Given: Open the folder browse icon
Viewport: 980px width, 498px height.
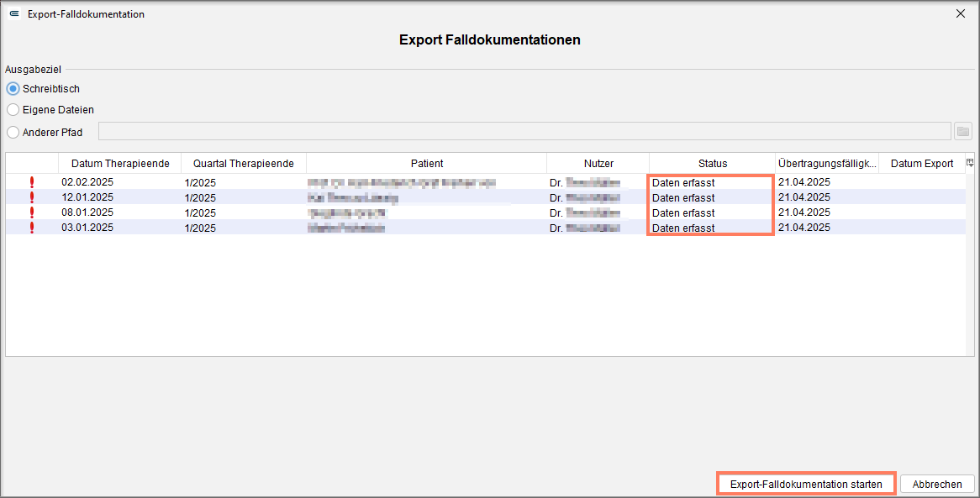Looking at the screenshot, I should pyautogui.click(x=963, y=131).
